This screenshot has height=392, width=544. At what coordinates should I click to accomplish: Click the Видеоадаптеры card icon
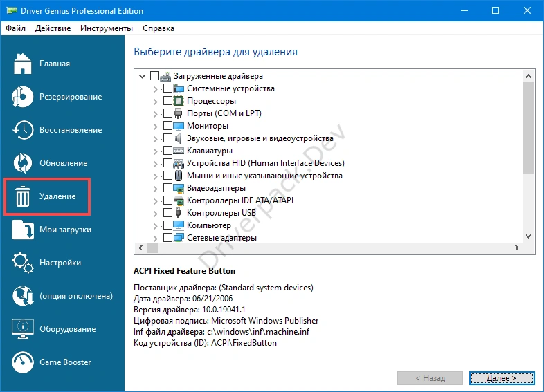point(179,188)
